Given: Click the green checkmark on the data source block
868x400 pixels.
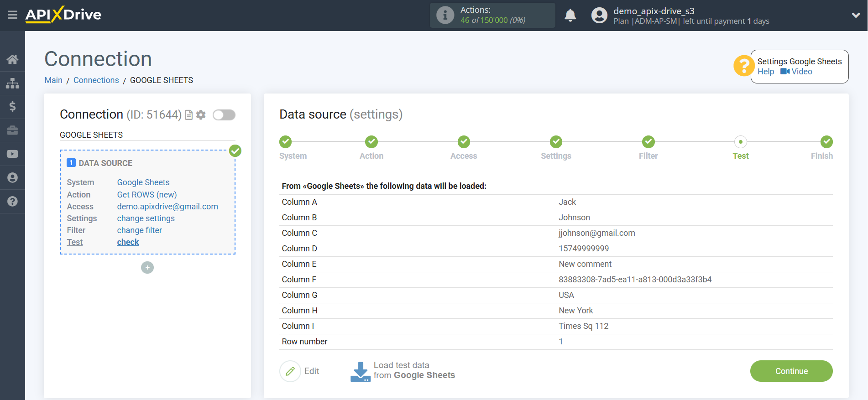Looking at the screenshot, I should (235, 151).
